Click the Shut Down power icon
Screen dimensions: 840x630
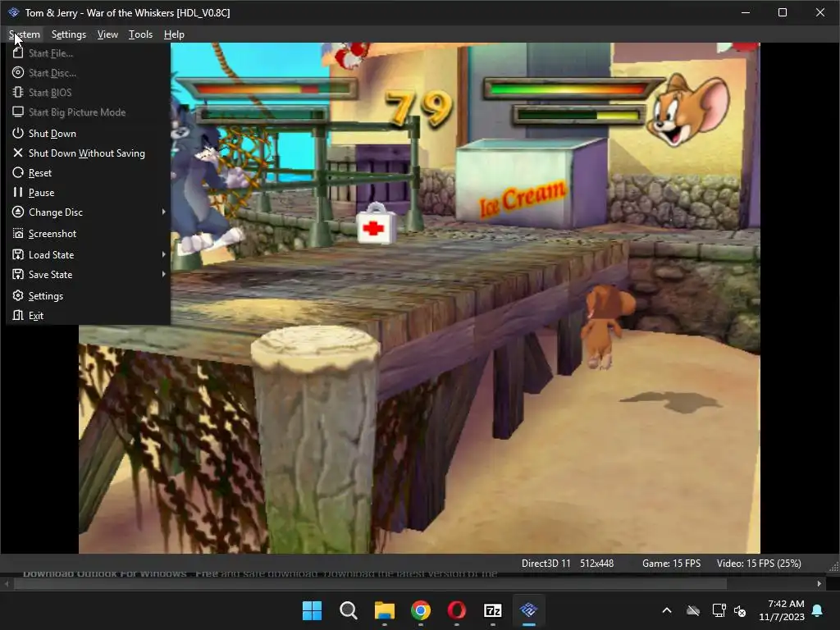18,133
